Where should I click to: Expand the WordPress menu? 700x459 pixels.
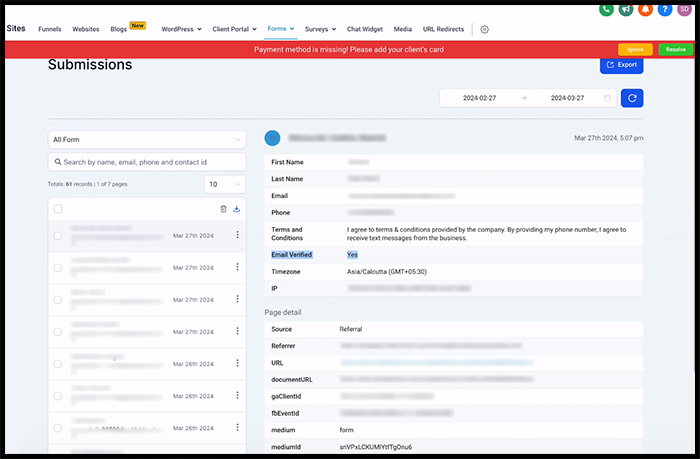coord(181,29)
